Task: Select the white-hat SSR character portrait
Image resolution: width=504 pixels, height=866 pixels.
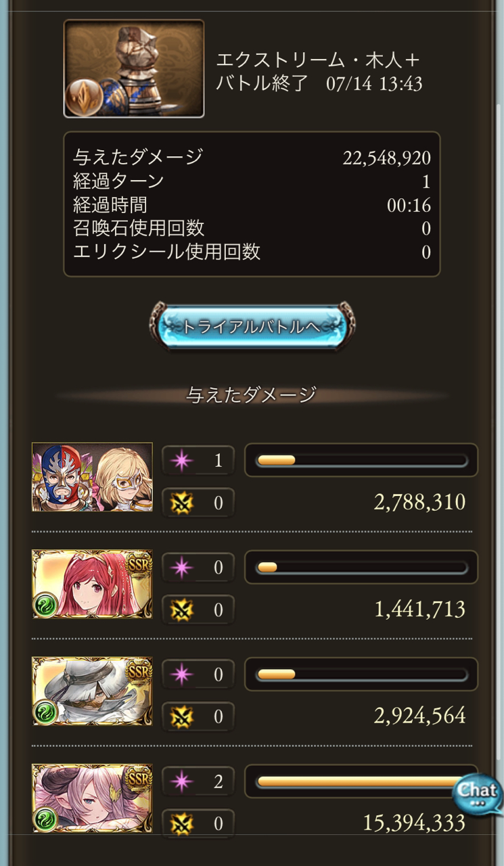Action: [92, 691]
